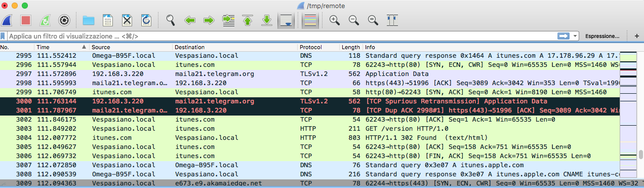The image size is (644, 188).
Task: Open the Espressione... dialog
Action: tap(602, 36)
